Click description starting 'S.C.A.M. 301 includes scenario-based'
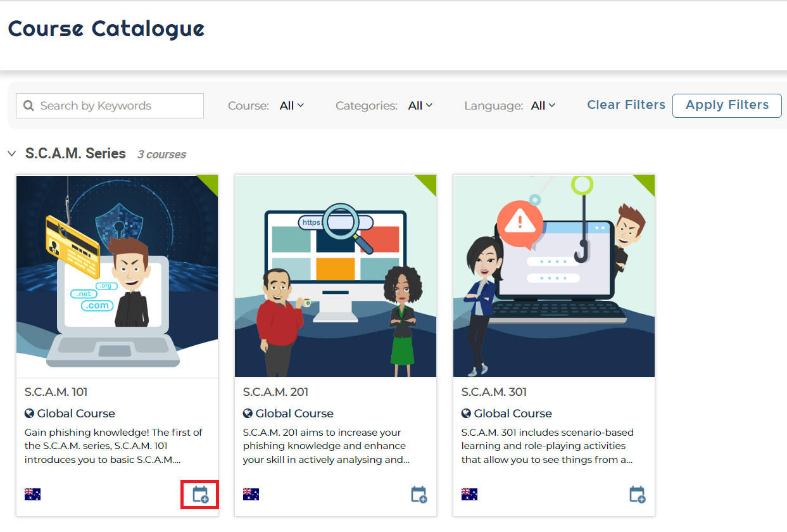 click(547, 446)
